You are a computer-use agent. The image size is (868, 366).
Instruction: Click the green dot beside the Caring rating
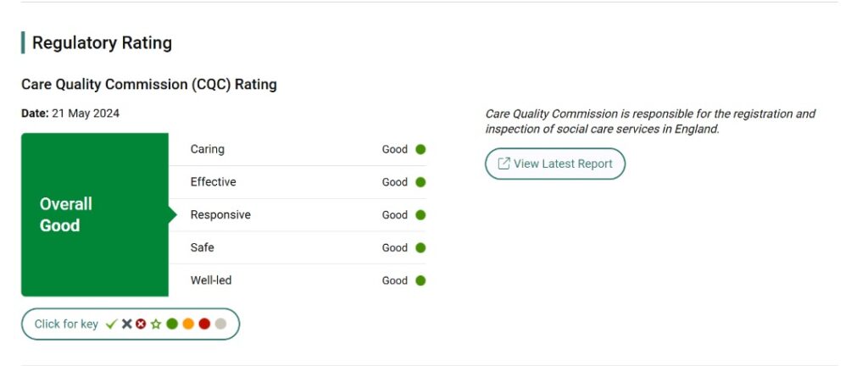420,149
